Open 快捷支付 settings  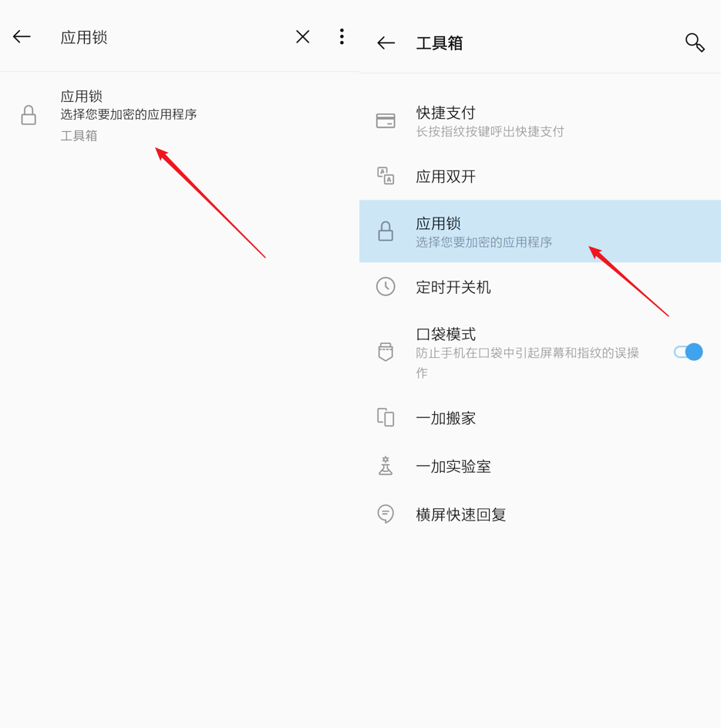(540, 121)
